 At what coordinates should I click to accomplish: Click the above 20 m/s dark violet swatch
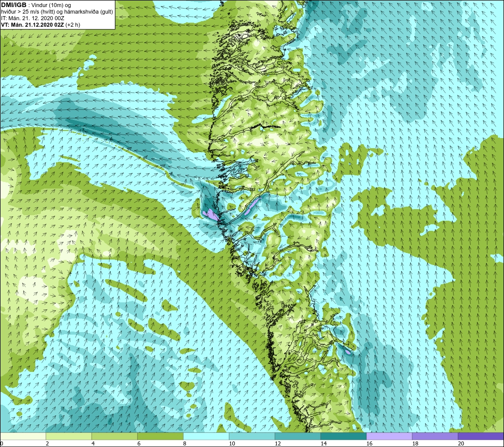click(x=481, y=436)
